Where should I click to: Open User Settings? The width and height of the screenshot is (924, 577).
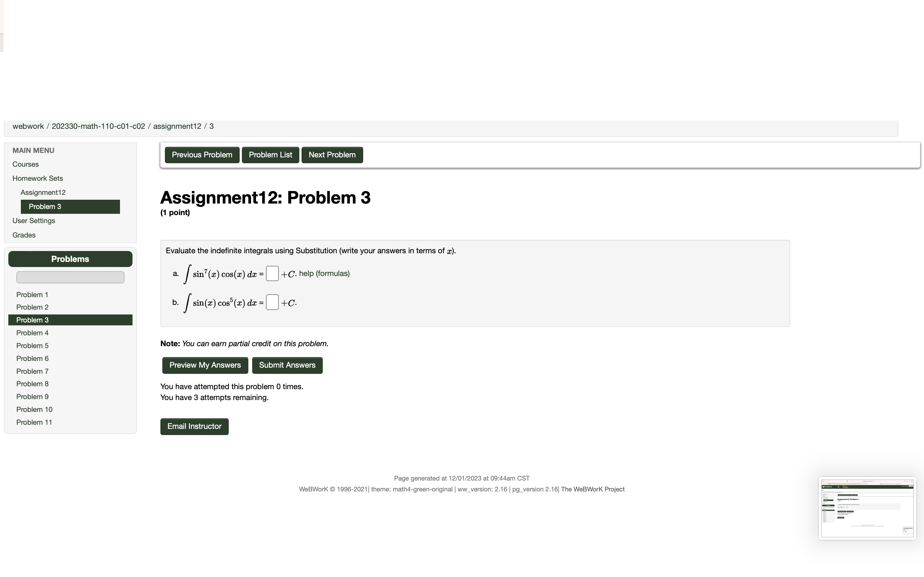[34, 221]
